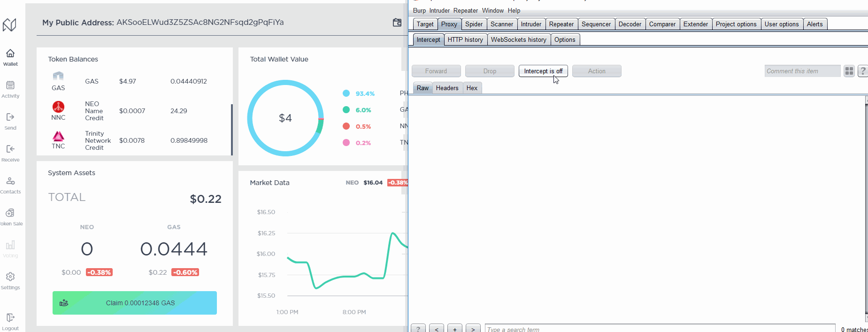868x332 pixels.
Task: Click the next match '>' button
Action: 473,328
